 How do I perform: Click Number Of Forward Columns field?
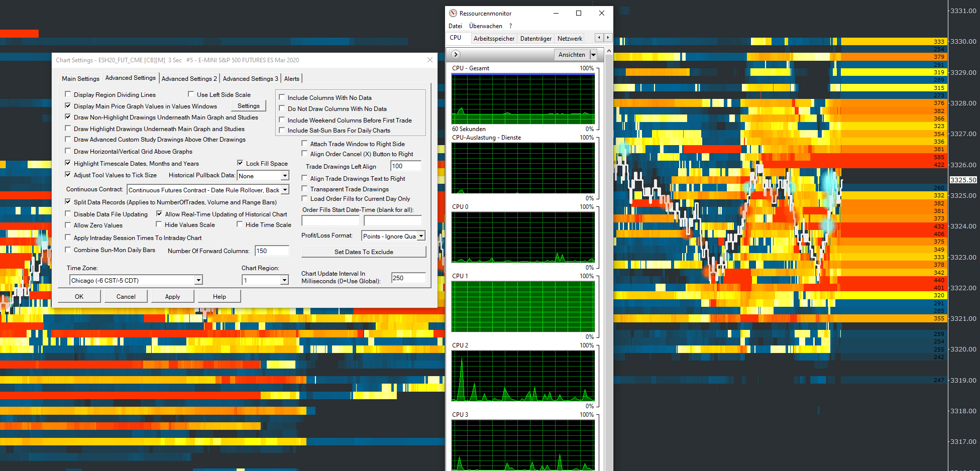[272, 251]
